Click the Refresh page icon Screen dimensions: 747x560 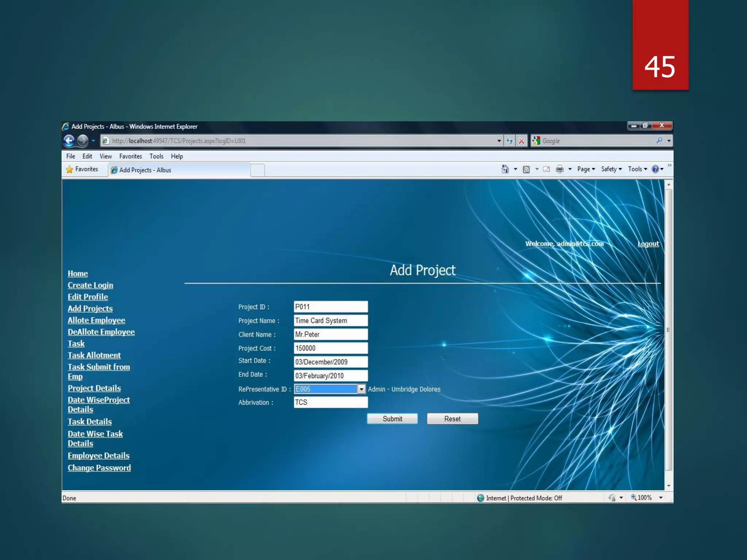(510, 141)
